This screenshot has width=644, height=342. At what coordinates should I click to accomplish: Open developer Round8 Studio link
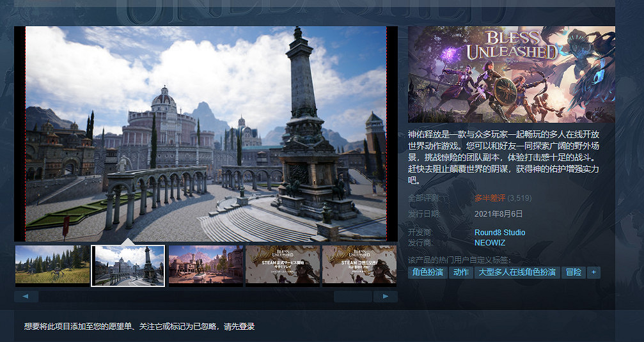[500, 233]
